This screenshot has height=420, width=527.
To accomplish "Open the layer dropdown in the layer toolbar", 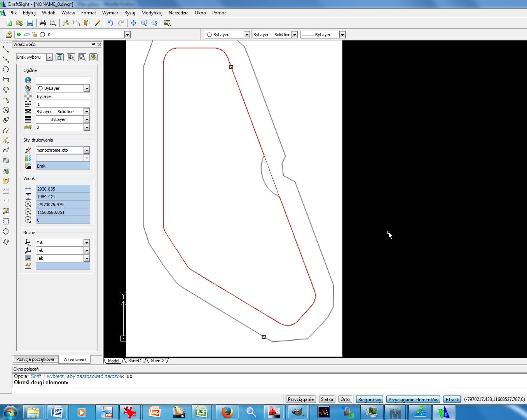I will coord(127,35).
